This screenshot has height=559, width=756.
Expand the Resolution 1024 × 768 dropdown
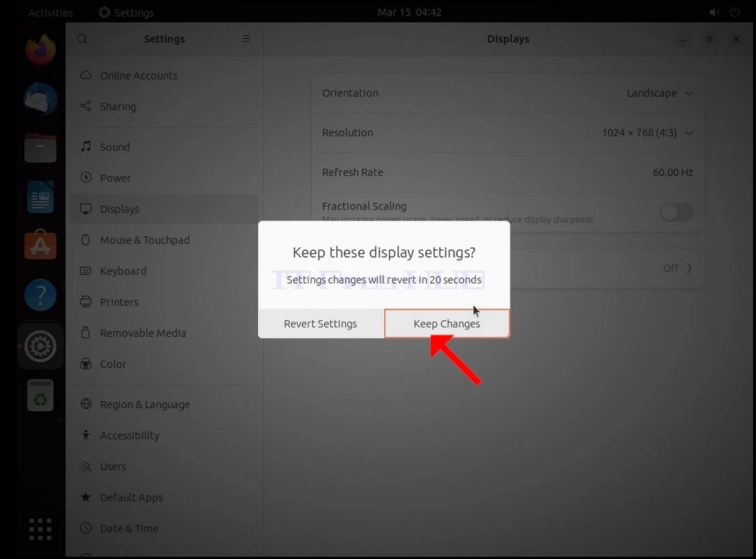(647, 132)
